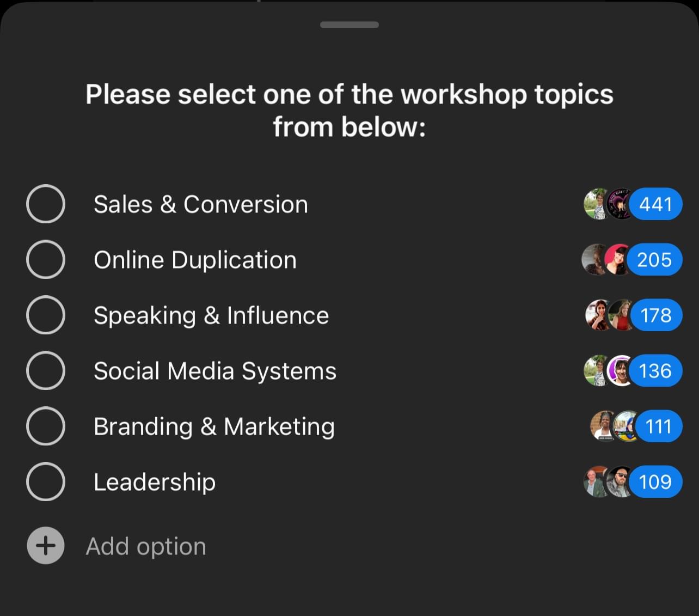Click the Leadership option label
Image resolution: width=699 pixels, height=616 pixels.
coord(155,482)
